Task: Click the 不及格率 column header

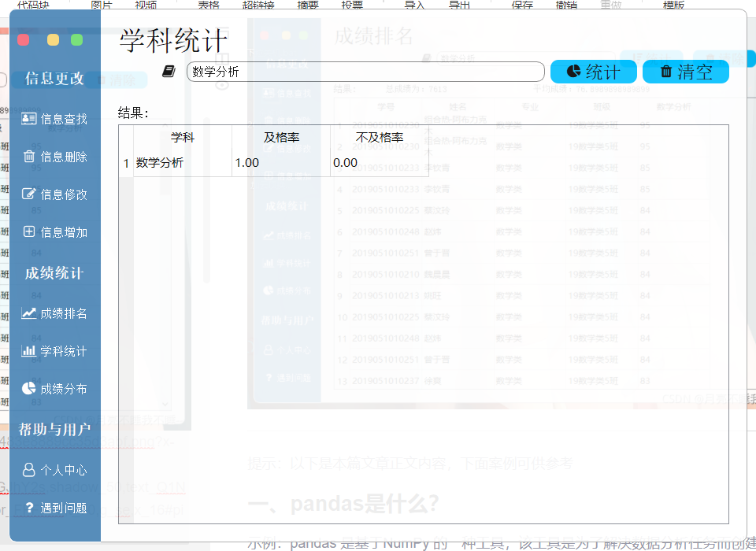Action: click(x=380, y=138)
